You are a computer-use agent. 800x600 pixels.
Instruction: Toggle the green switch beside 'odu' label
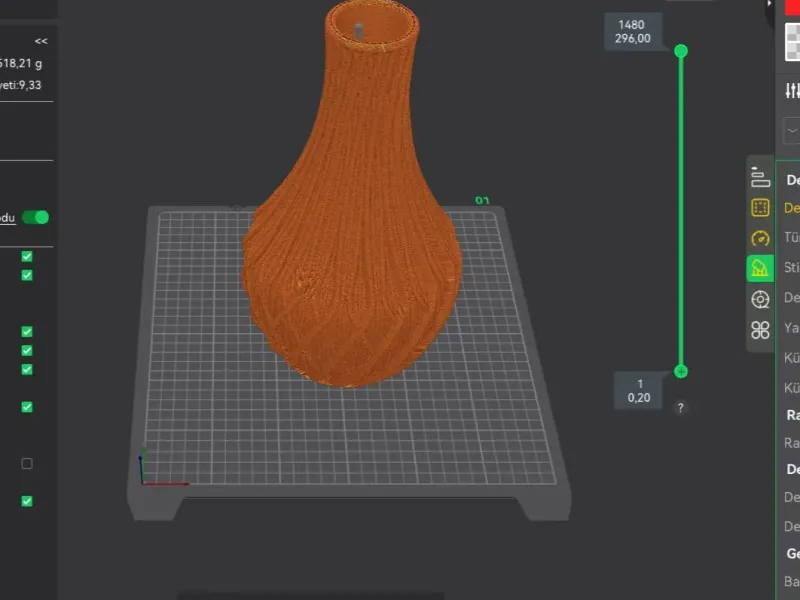point(36,217)
